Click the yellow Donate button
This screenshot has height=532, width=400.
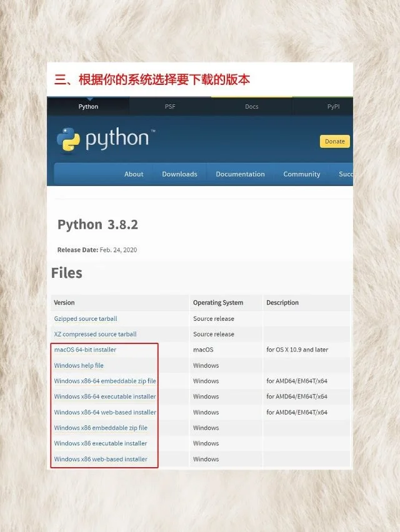coord(335,142)
